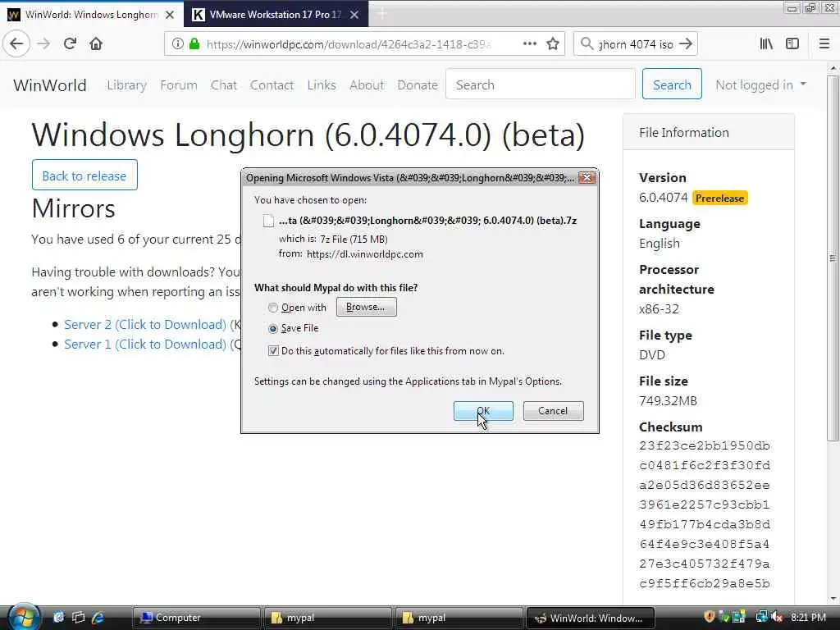840x630 pixels.
Task: Open the Windows Start orb
Action: 22,616
